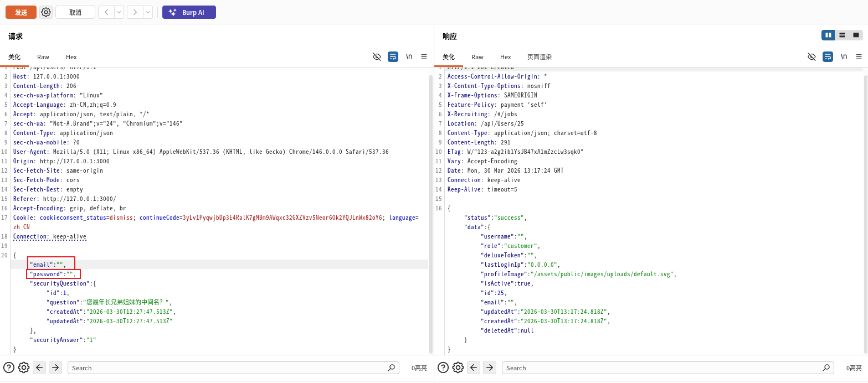
Task: Click the Content-Length: 206 request header
Action: (45, 86)
